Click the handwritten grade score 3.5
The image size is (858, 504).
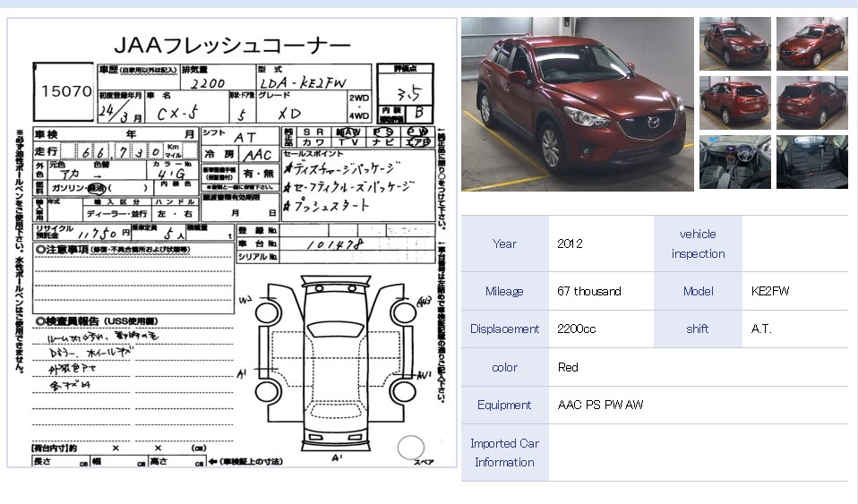pyautogui.click(x=408, y=92)
